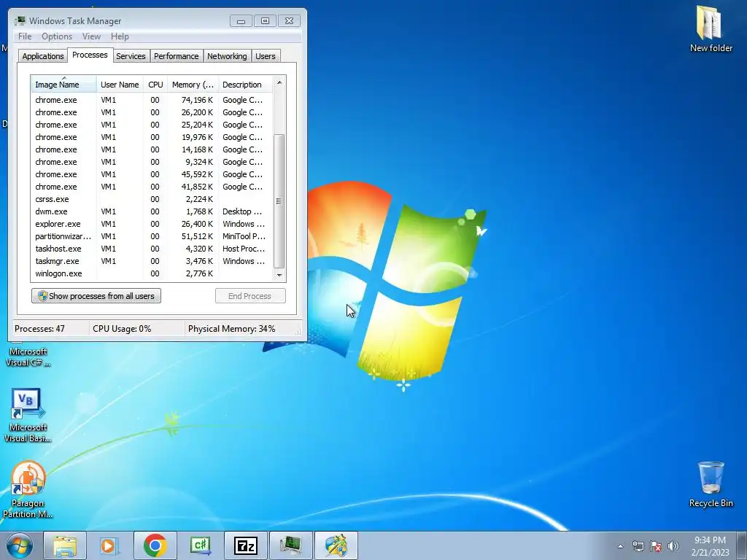This screenshot has height=560, width=747.
Task: Click the process list scrollbar thumb
Action: tap(279, 201)
